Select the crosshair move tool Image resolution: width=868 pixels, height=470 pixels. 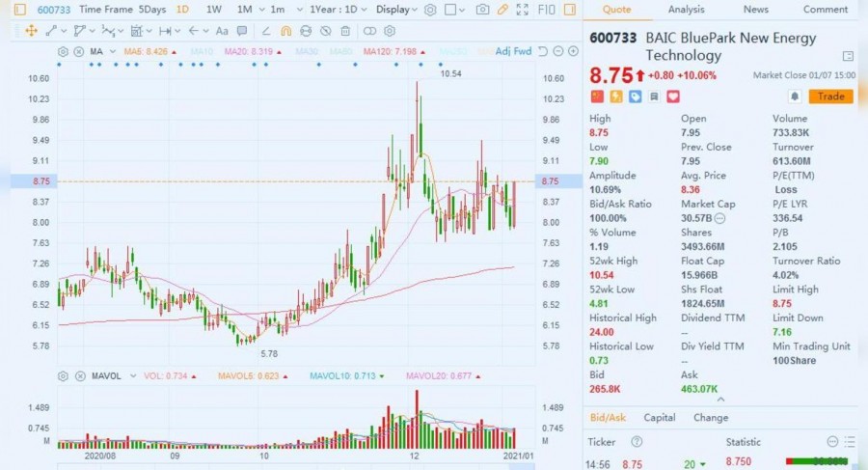32,31
